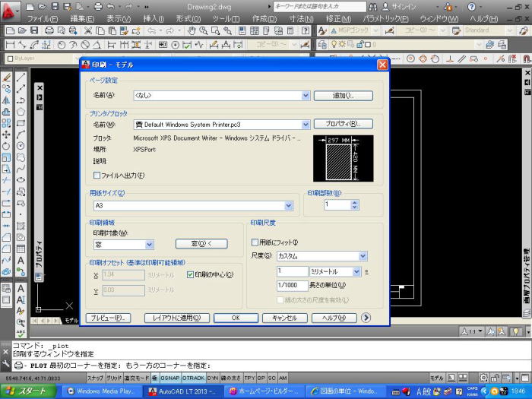Uncheck the 印刷の中心 checkbox
Screen dimensions: 532x399
[x=190, y=274]
